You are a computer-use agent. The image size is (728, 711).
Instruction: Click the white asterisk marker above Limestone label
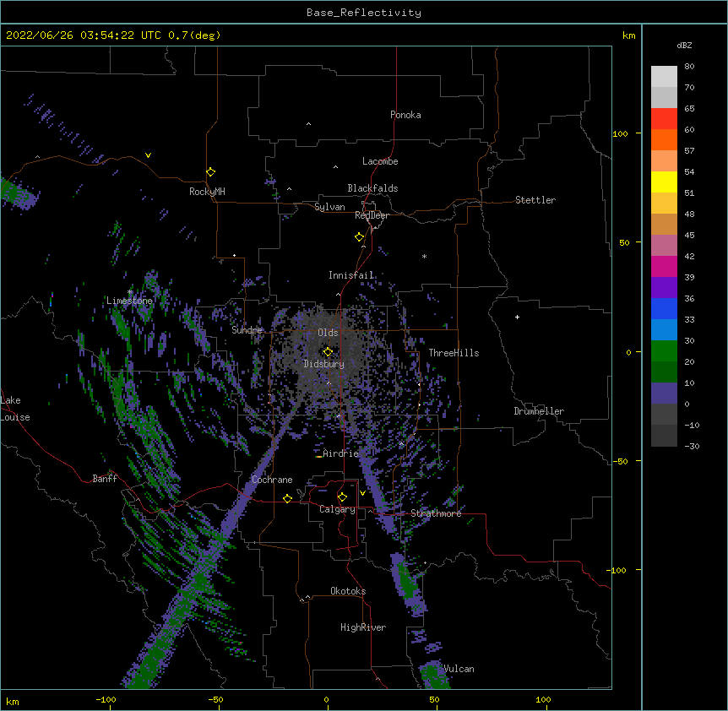(x=130, y=292)
